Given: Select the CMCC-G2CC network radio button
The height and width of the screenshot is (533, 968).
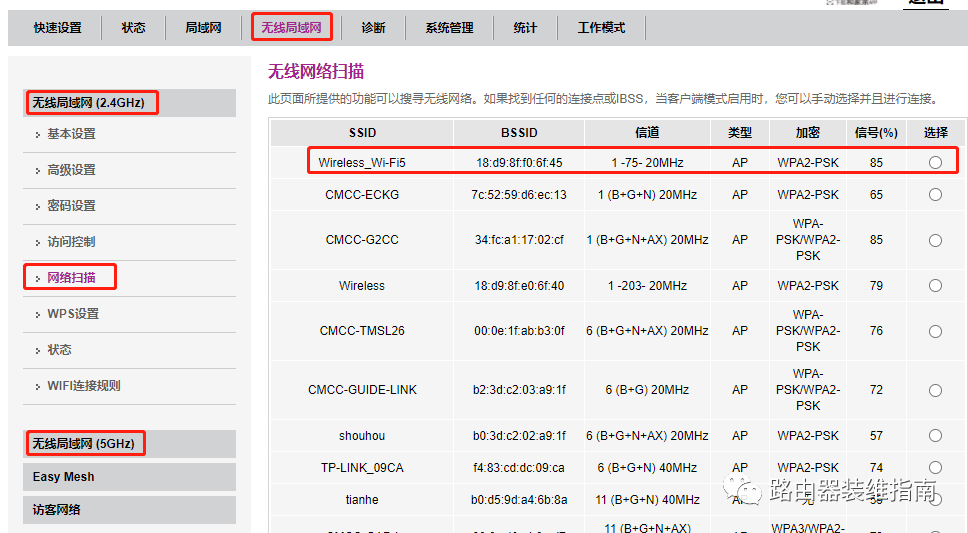Looking at the screenshot, I should pos(935,240).
